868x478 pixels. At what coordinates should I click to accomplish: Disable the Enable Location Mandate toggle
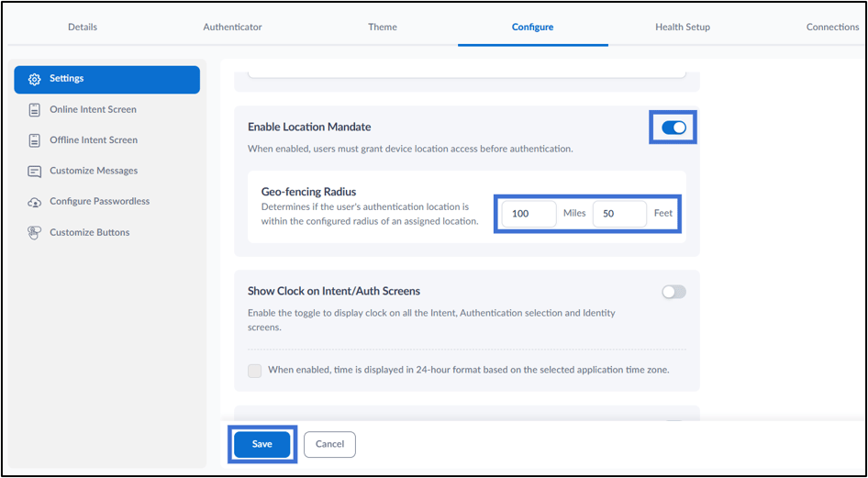pyautogui.click(x=673, y=128)
